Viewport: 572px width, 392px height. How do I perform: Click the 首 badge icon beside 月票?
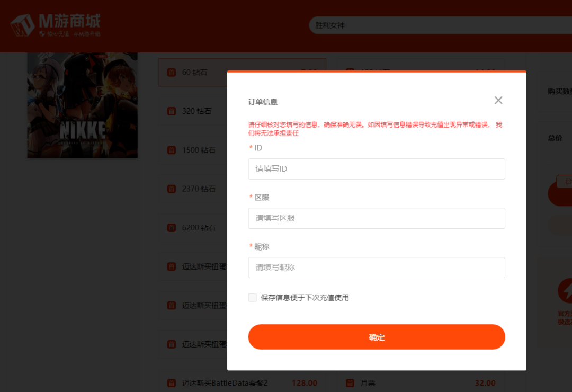pos(350,383)
